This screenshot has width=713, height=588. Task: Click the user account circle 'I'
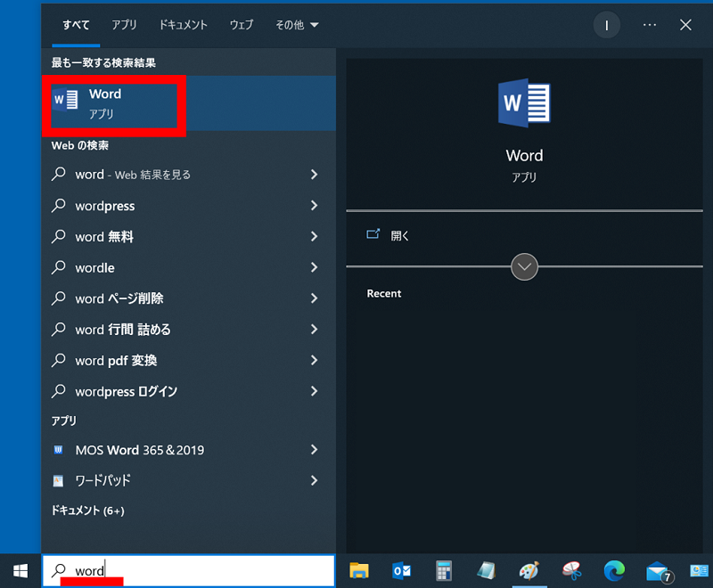point(606,25)
